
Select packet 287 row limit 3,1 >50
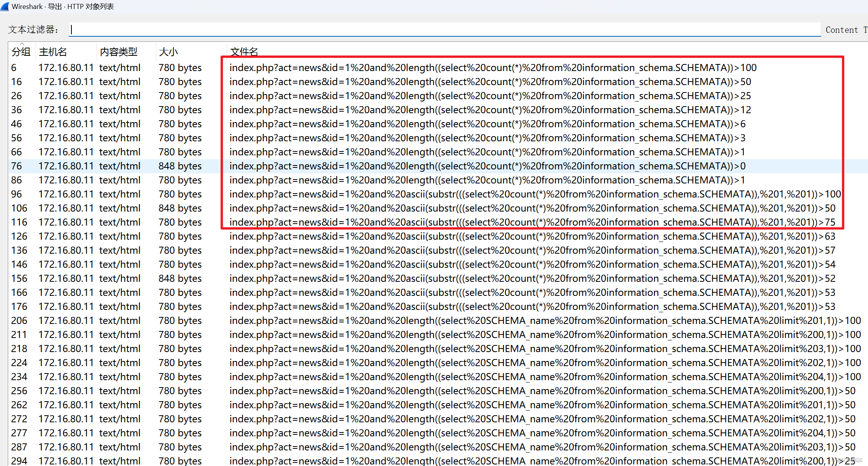click(x=438, y=447)
